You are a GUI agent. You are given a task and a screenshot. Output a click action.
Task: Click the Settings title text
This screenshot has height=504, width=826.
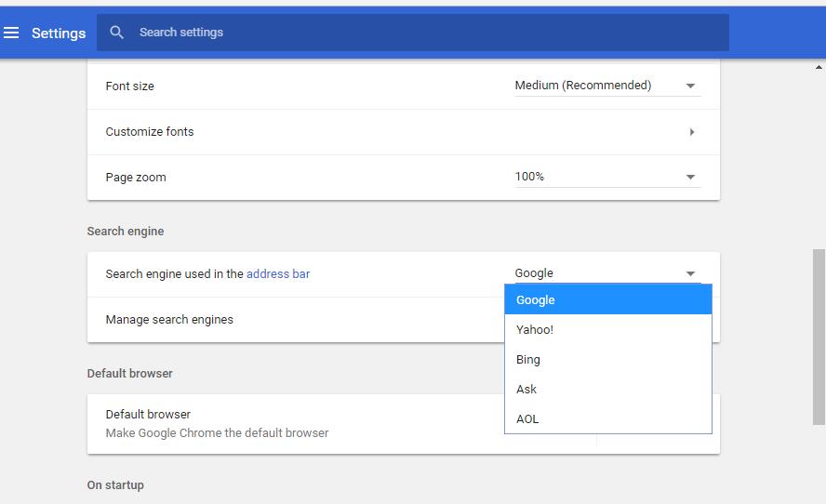coord(59,33)
